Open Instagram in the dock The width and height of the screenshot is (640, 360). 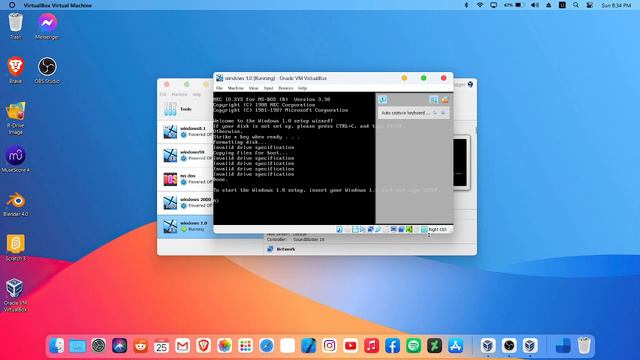(329, 346)
